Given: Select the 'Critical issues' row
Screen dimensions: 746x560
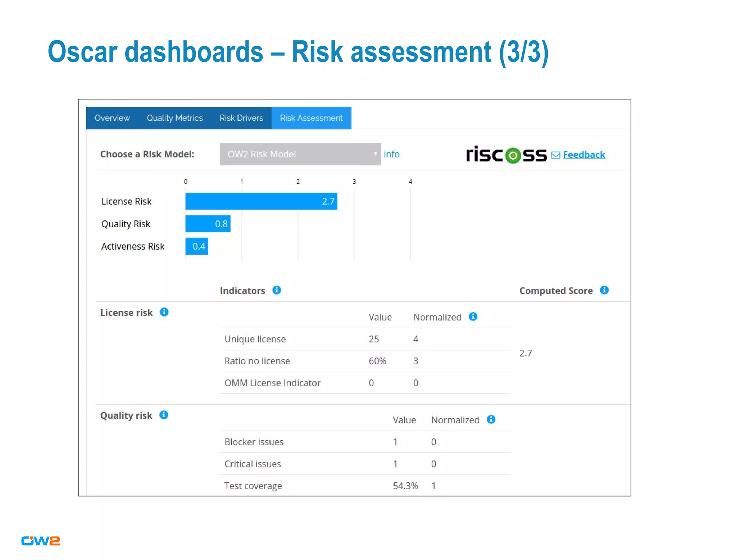Looking at the screenshot, I should [x=365, y=464].
